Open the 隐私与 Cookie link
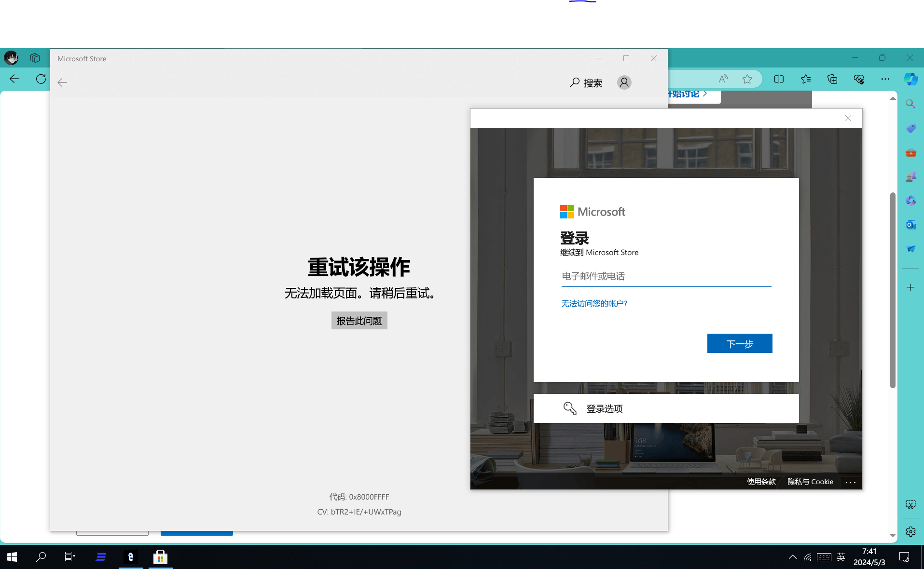 point(810,482)
